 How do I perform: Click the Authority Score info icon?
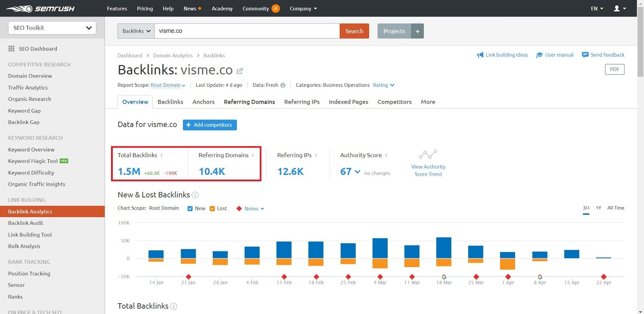(386, 155)
